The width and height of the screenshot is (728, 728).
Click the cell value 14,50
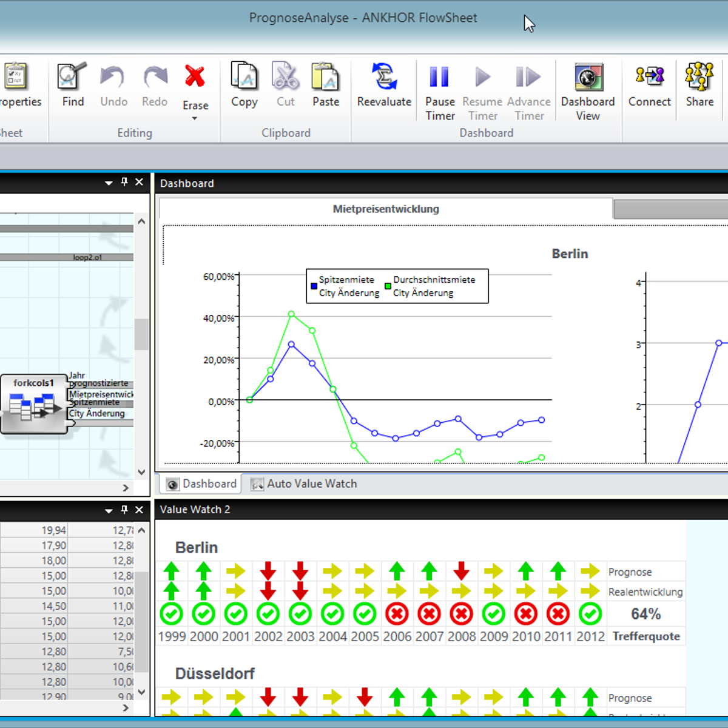(x=53, y=606)
